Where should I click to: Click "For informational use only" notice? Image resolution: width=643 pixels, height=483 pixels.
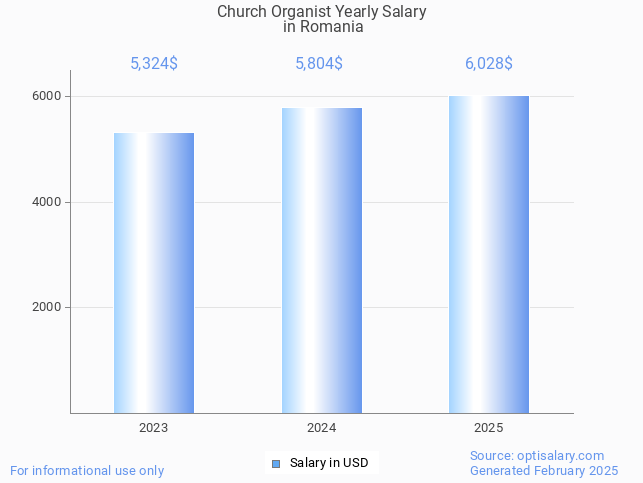tap(87, 471)
